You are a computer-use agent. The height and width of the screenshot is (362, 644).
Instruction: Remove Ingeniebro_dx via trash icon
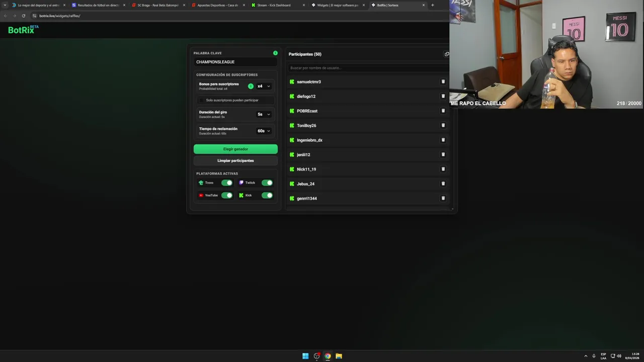pos(443,140)
